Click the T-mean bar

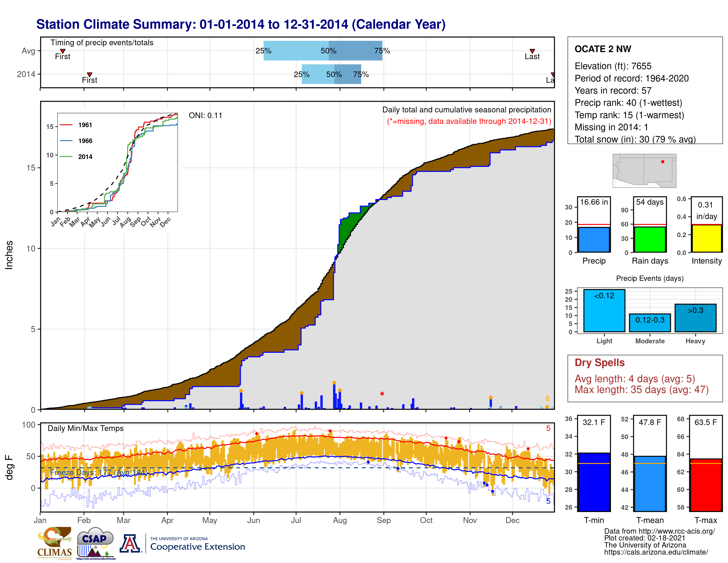[650, 484]
